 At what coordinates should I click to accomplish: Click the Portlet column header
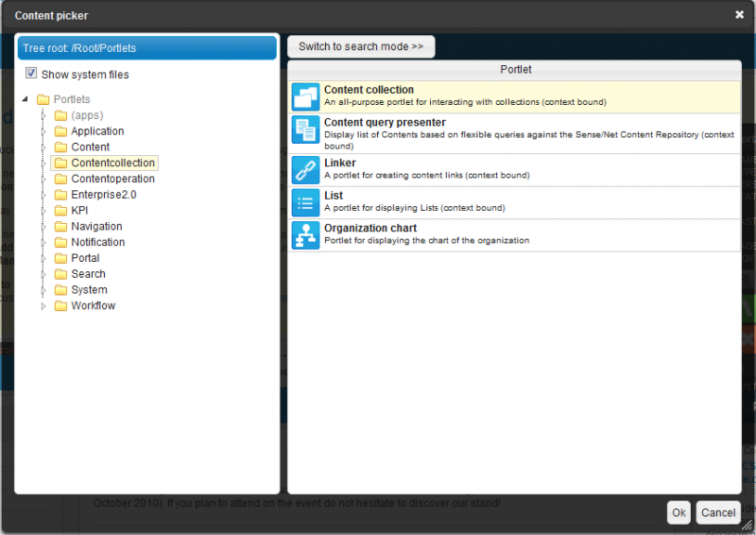point(514,70)
